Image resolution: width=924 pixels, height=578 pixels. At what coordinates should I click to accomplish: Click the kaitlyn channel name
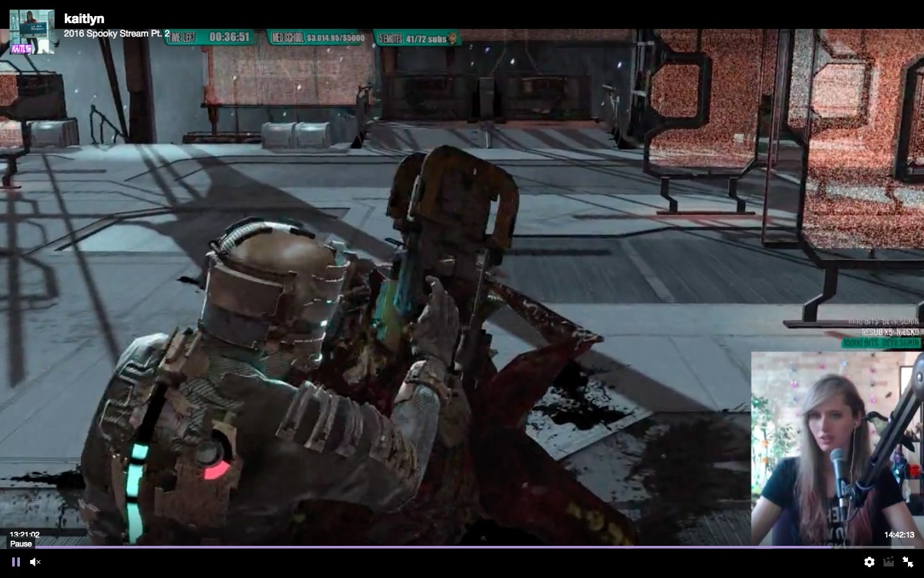(84, 19)
